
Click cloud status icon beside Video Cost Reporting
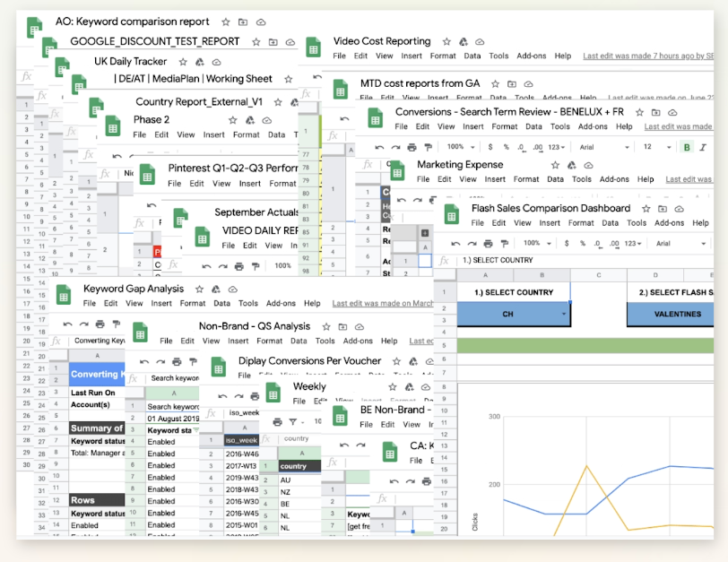480,42
